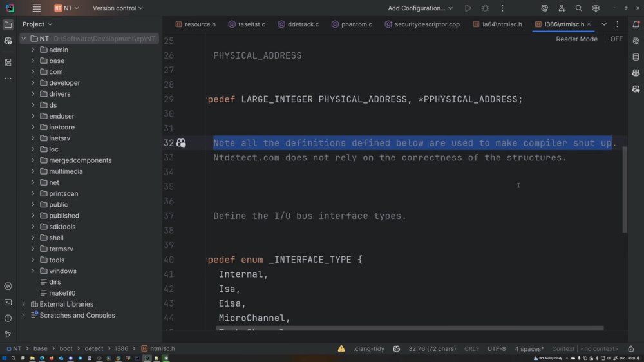The width and height of the screenshot is (644, 362).
Task: Toggle Reader Mode OFF switch
Action: pos(616,39)
